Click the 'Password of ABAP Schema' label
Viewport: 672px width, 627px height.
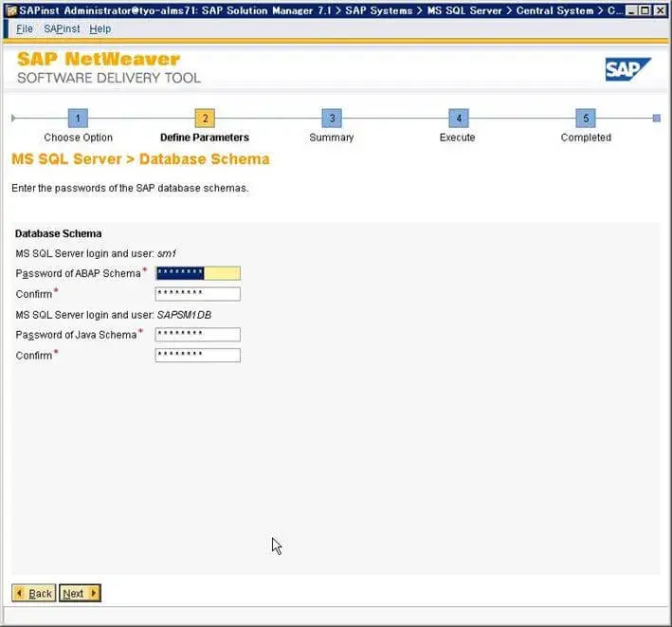click(x=78, y=273)
